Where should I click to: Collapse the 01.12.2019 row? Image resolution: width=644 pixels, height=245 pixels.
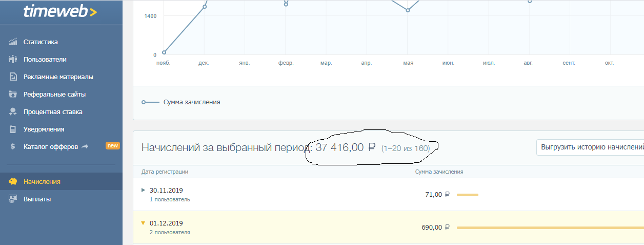pyautogui.click(x=144, y=223)
